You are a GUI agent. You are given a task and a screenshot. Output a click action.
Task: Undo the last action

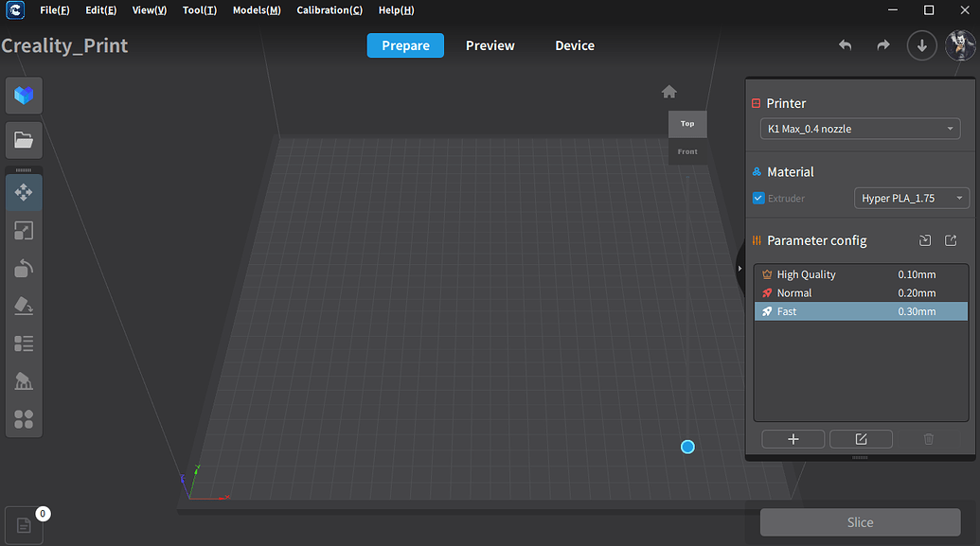(x=845, y=44)
